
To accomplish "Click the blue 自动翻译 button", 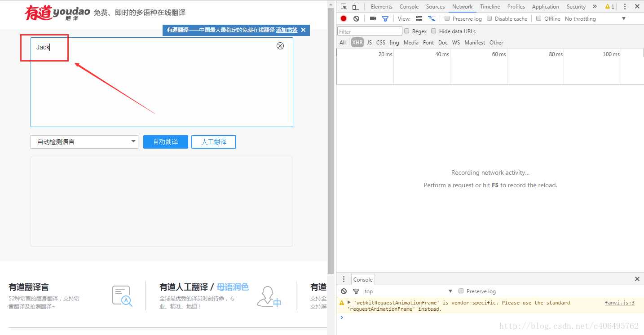I will click(166, 142).
